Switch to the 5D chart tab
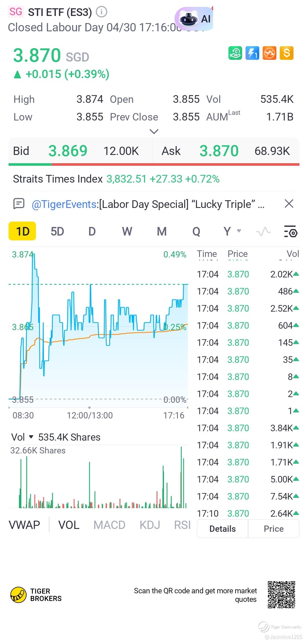 [57, 231]
